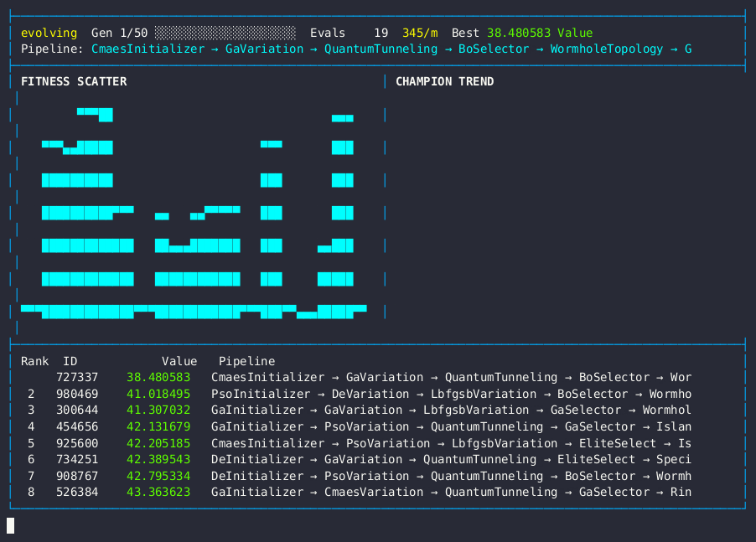Click the 'ID' column header

coord(70,361)
